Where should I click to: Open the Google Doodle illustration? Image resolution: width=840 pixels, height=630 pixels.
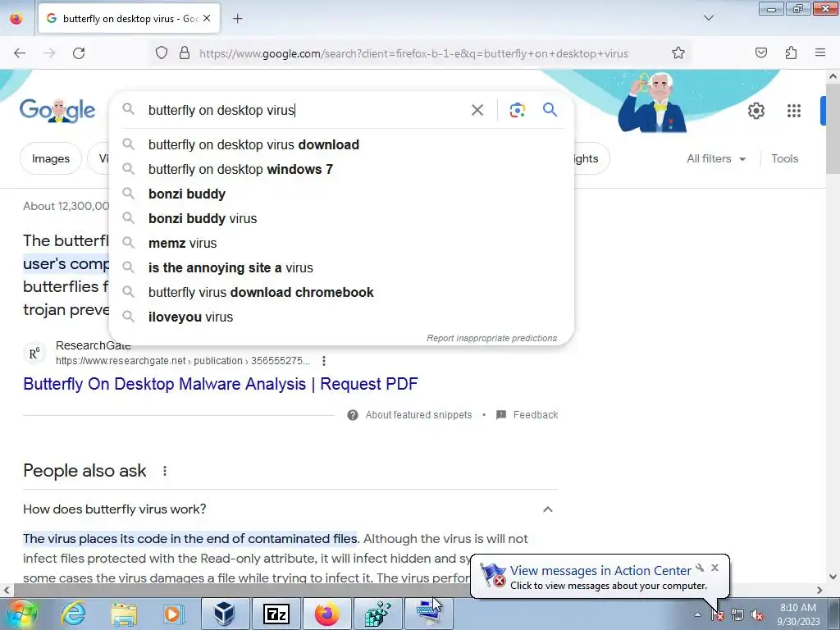pos(652,102)
